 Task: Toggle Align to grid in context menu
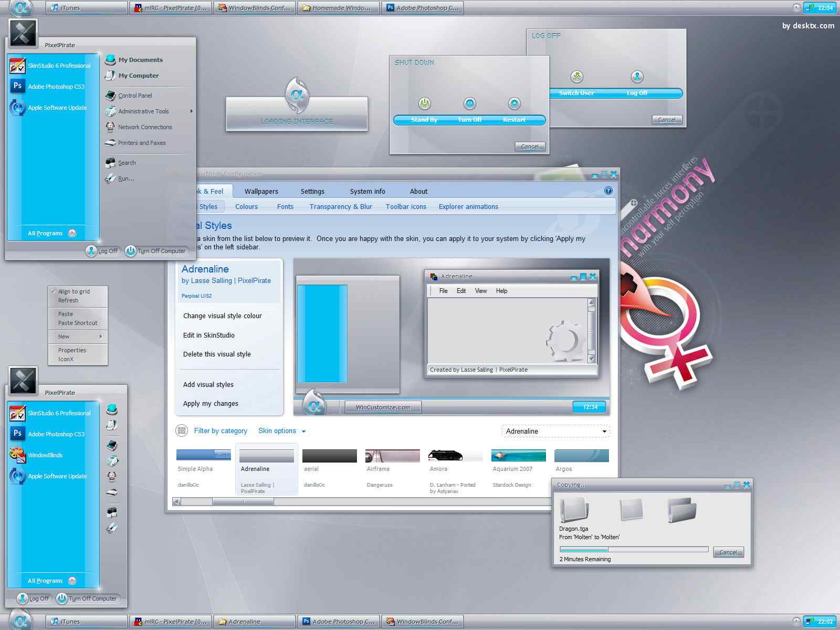[x=73, y=291]
